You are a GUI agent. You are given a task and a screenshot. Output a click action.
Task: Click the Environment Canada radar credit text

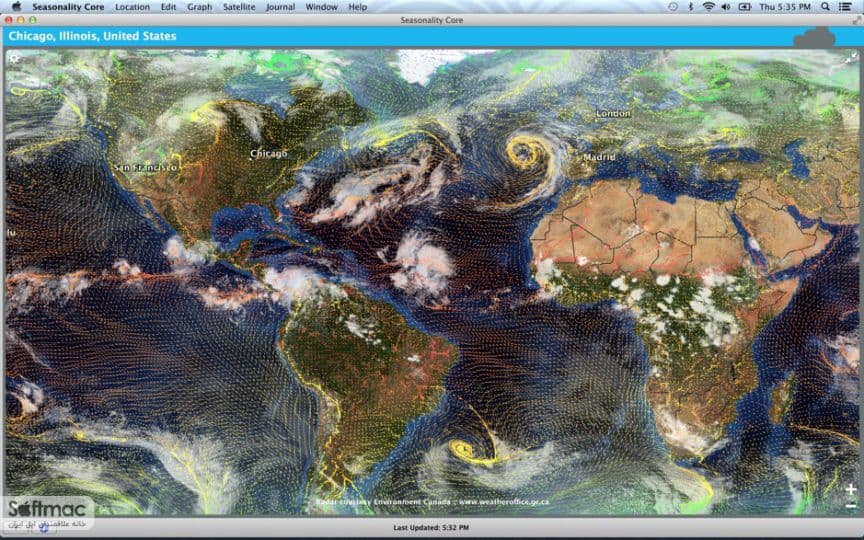point(432,502)
